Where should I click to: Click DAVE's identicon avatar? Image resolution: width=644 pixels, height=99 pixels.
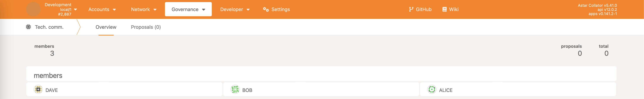(38, 89)
